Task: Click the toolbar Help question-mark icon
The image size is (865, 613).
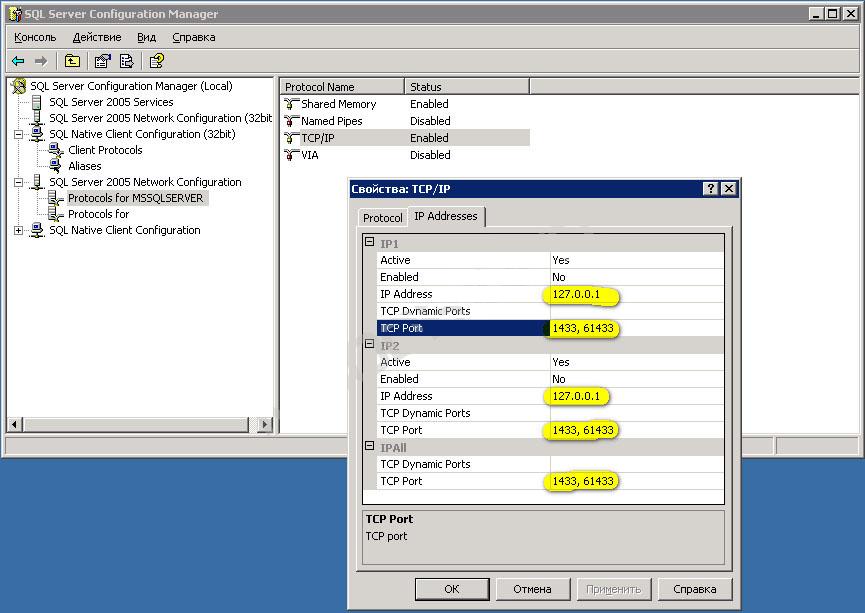Action: pyautogui.click(x=157, y=61)
